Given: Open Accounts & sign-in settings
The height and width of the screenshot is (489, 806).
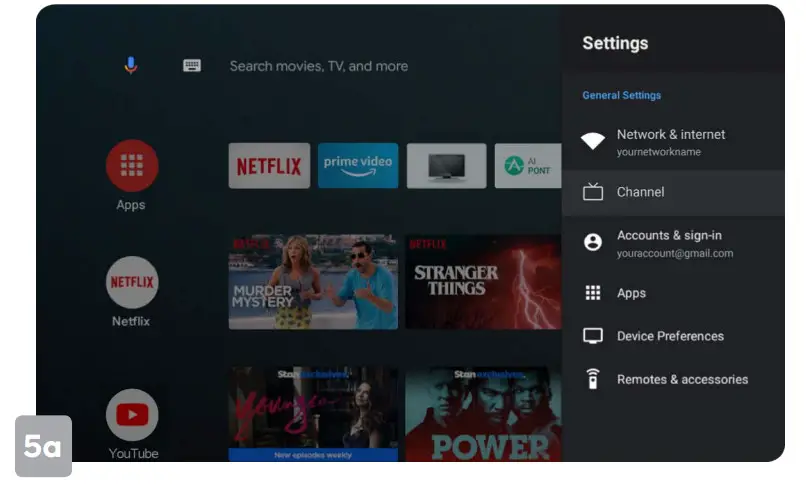Looking at the screenshot, I should (x=673, y=243).
